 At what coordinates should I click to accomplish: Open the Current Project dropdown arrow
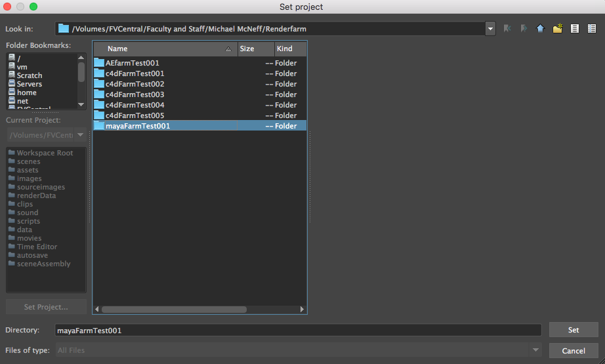point(80,135)
